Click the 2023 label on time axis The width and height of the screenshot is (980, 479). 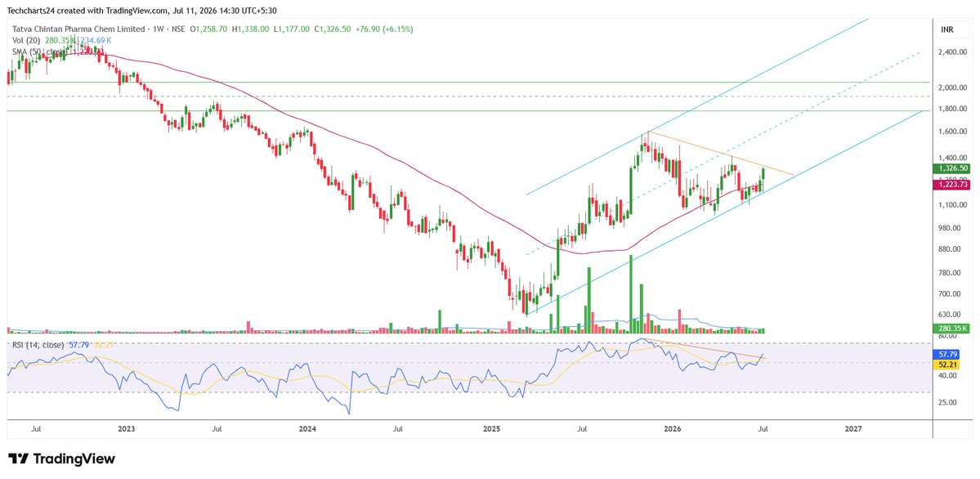[x=126, y=430]
